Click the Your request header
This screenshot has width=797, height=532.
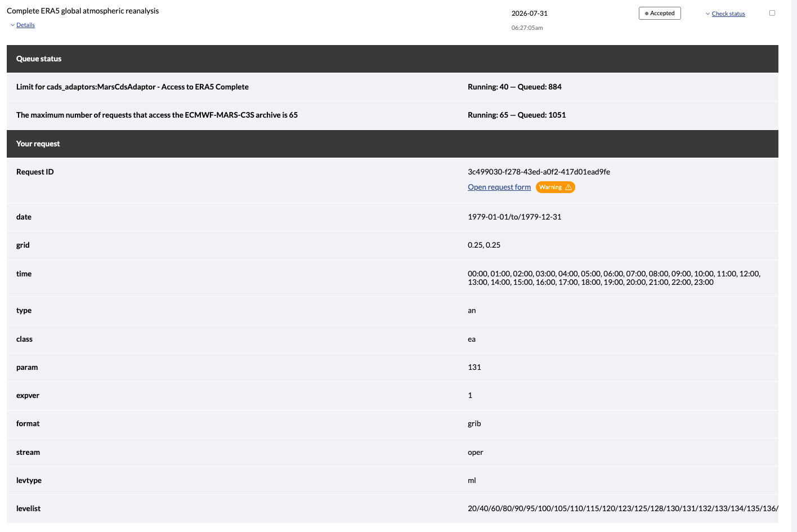tap(392, 144)
